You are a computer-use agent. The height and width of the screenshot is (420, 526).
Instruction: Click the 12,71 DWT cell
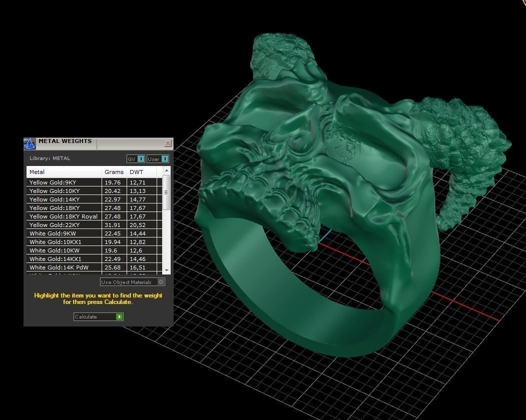pyautogui.click(x=142, y=182)
